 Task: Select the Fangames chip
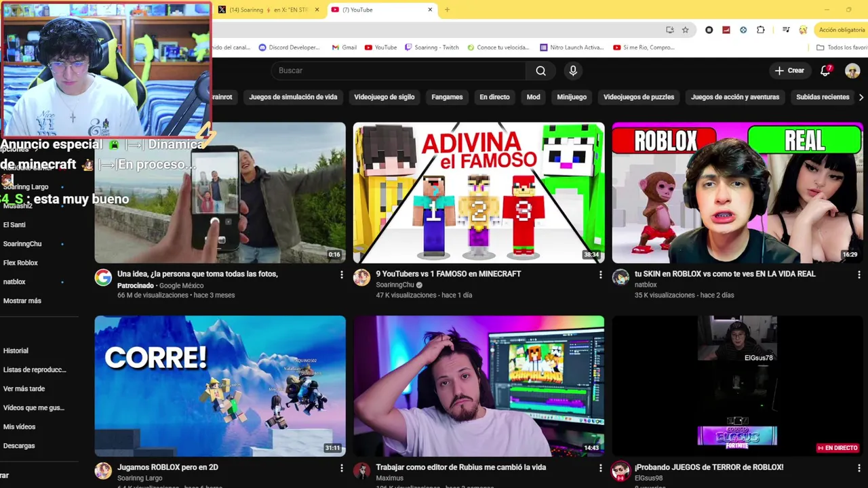[447, 97]
